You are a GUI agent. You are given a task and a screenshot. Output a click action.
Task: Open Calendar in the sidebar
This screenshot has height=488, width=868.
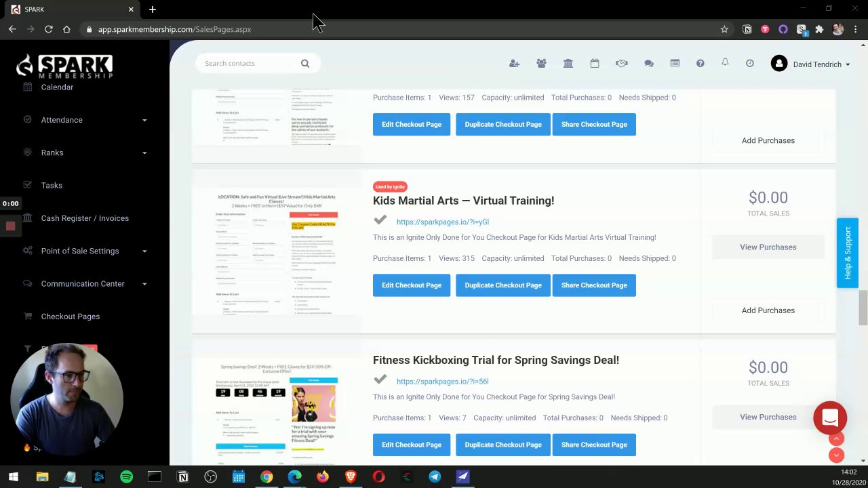click(x=57, y=87)
